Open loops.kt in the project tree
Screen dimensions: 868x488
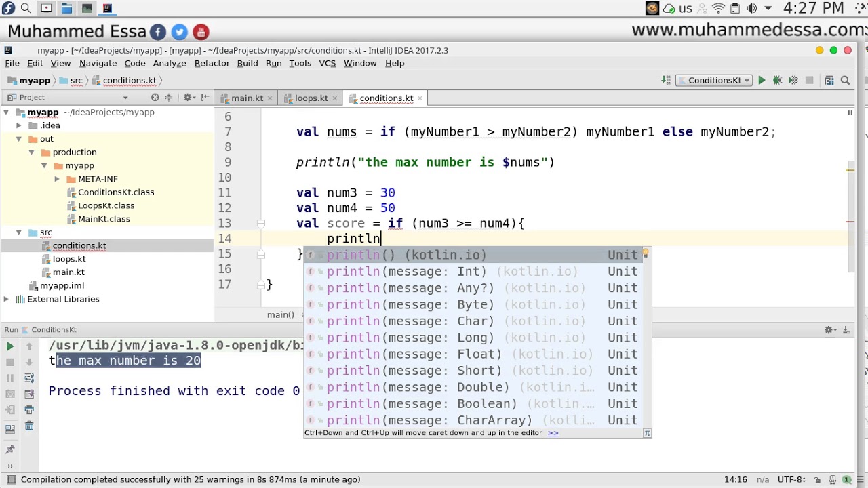pyautogui.click(x=69, y=259)
